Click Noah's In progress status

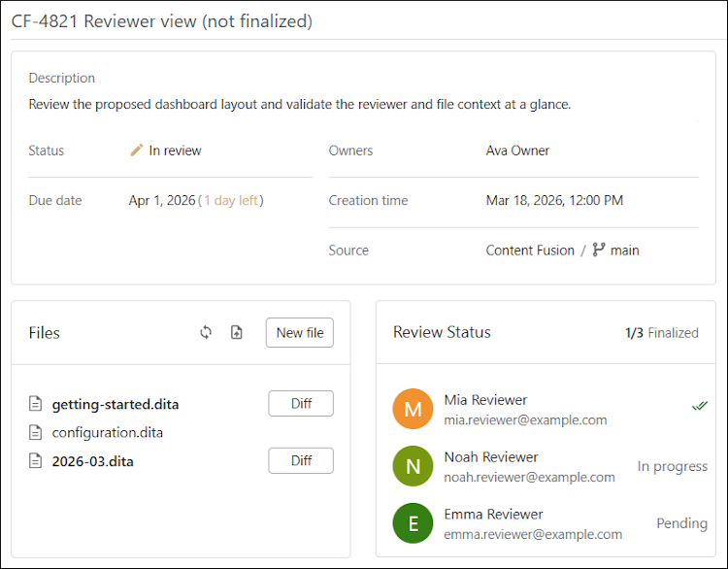672,466
